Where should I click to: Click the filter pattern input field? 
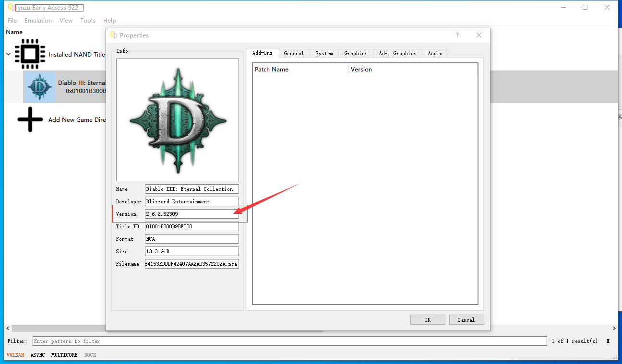[290, 341]
